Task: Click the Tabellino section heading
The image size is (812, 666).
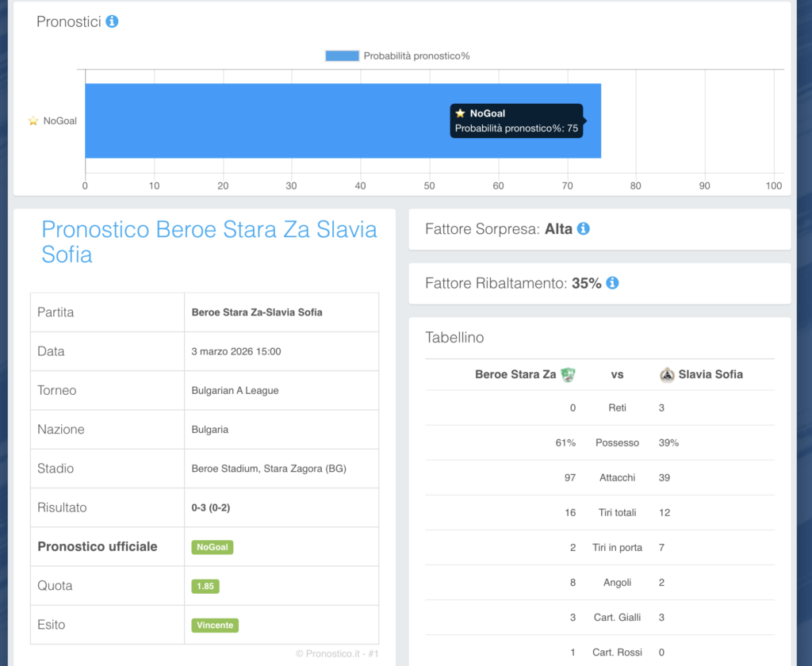Action: 454,338
